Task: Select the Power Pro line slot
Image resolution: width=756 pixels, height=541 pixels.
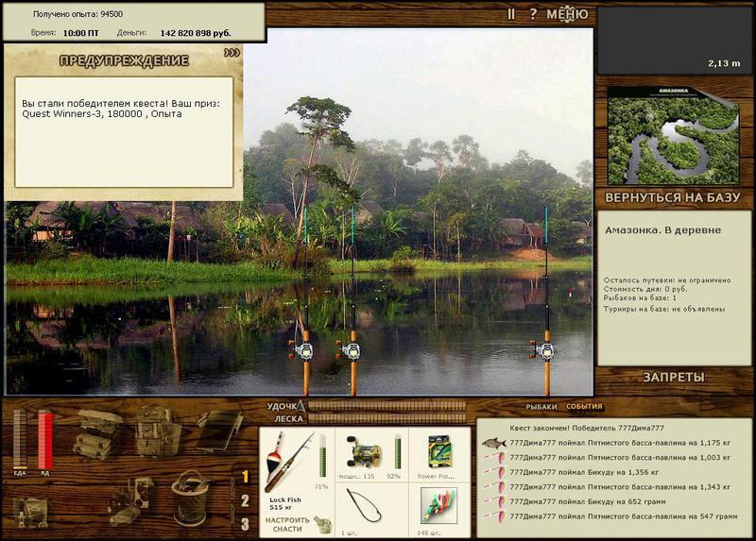Action: 439,455
